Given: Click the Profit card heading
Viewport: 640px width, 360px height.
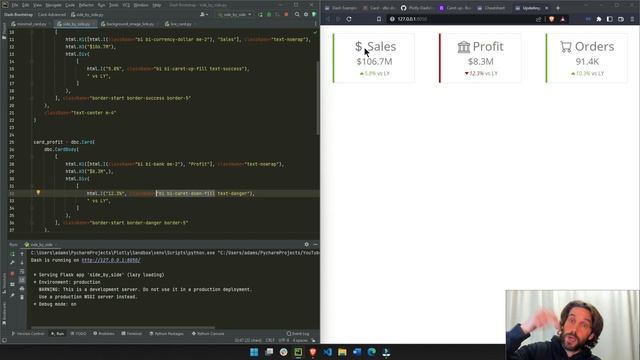Looking at the screenshot, I should click(x=480, y=47).
